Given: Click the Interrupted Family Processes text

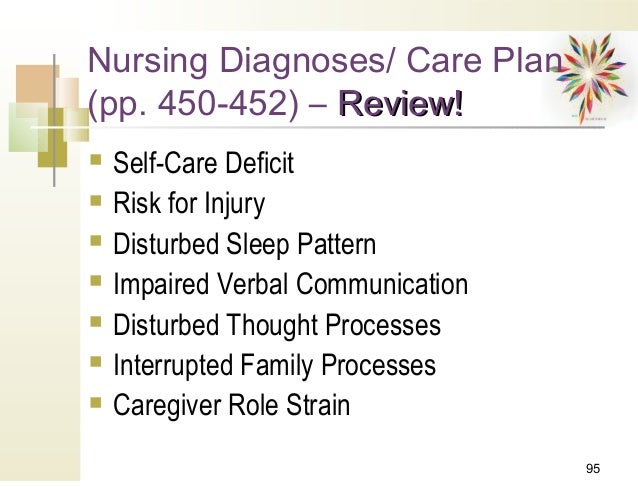Looking at the screenshot, I should [274, 366].
